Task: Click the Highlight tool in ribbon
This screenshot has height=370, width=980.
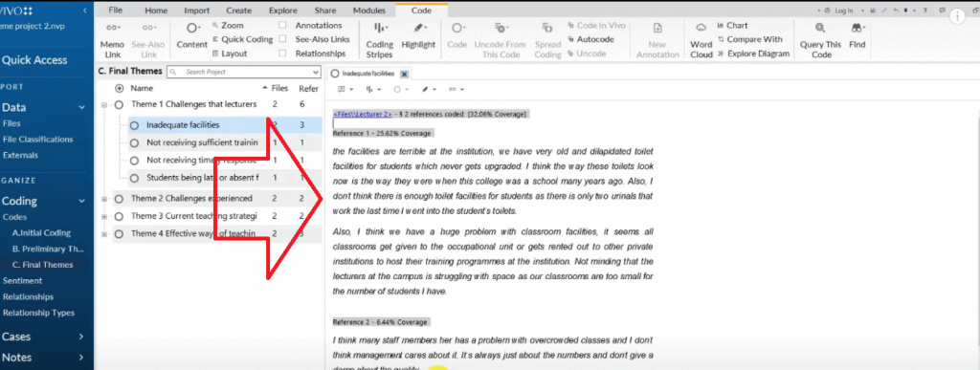Action: point(418,36)
